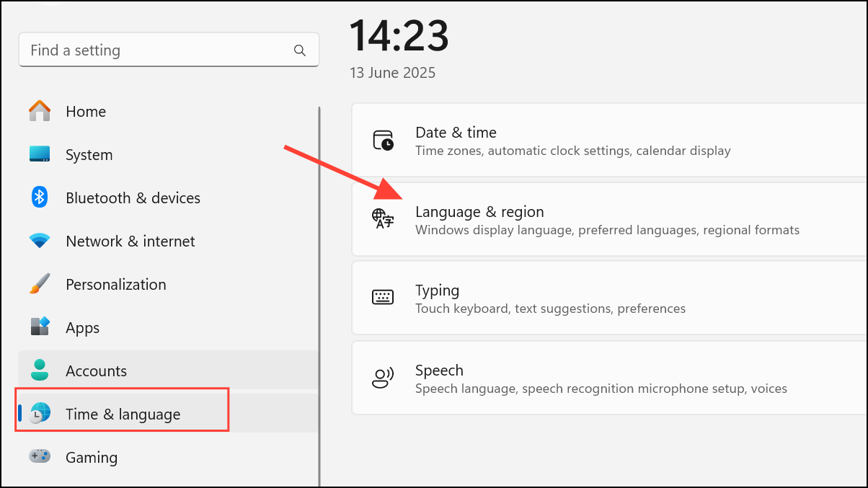This screenshot has width=868, height=488.
Task: Select the Home house icon
Action: [x=39, y=111]
